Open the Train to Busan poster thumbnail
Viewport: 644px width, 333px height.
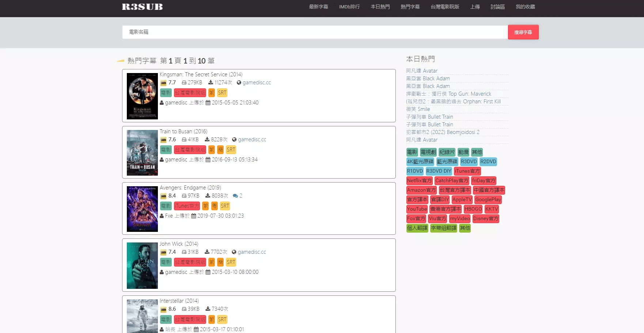coord(142,153)
